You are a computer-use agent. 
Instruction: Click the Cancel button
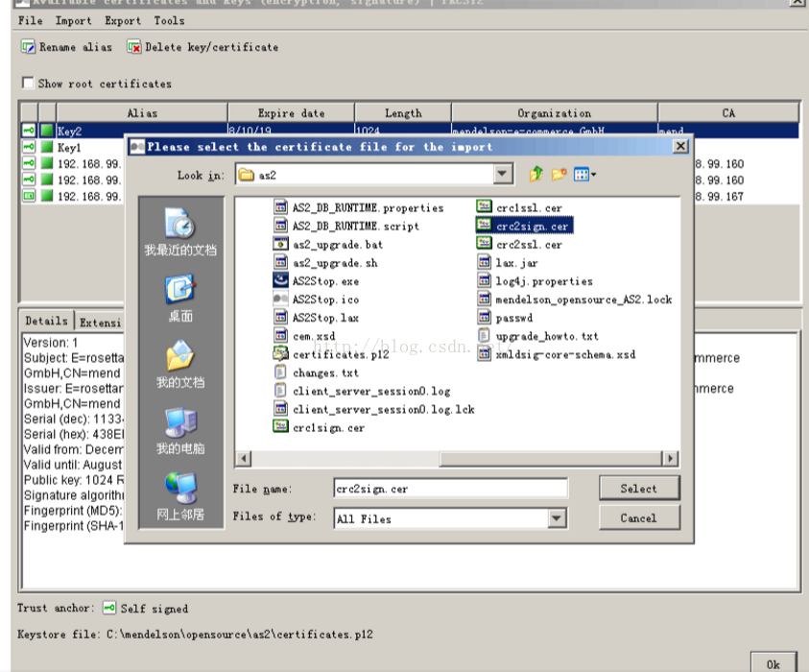click(639, 517)
